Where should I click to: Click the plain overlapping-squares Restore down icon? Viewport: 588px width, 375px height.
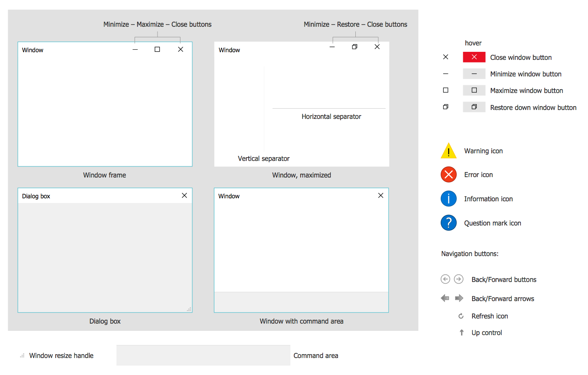coord(445,107)
